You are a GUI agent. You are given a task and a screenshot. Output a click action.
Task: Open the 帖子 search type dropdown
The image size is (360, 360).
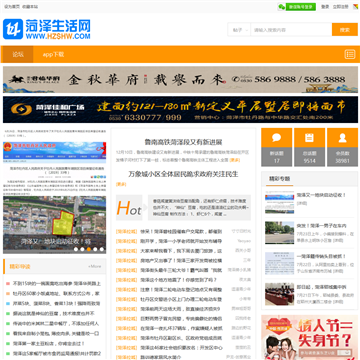point(239,30)
